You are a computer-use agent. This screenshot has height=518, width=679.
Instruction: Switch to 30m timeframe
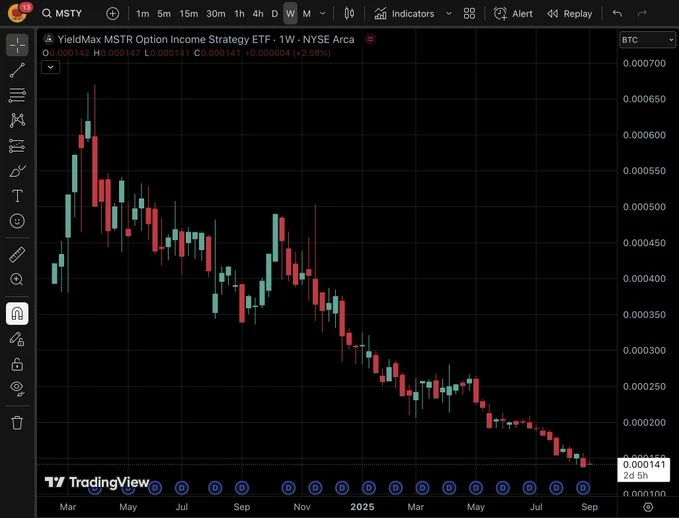click(x=216, y=14)
